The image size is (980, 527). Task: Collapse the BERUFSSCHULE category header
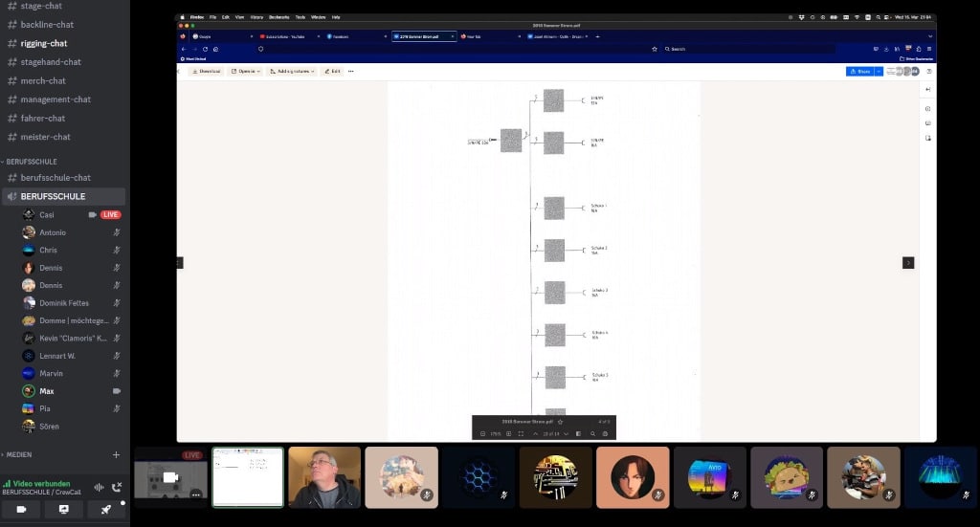(x=31, y=162)
